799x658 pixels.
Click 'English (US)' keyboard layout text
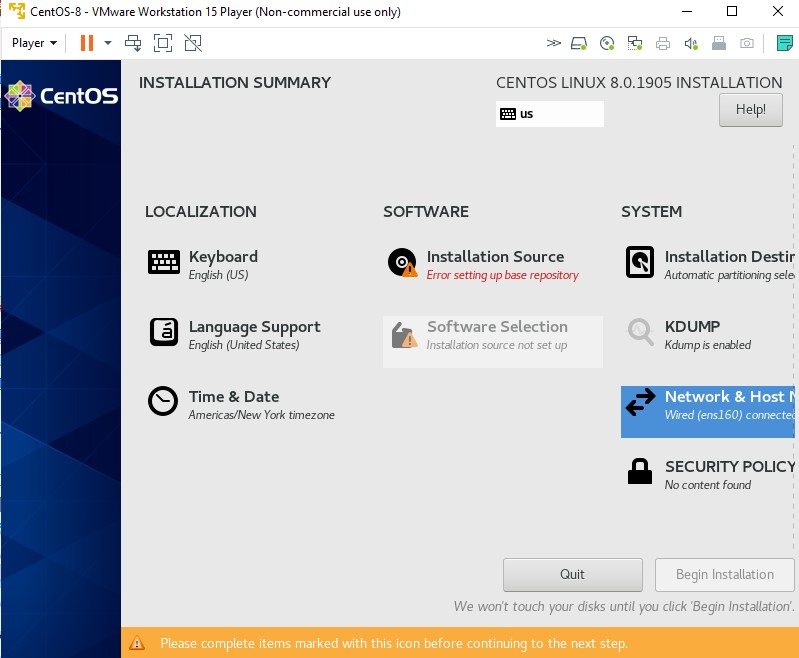(x=219, y=275)
